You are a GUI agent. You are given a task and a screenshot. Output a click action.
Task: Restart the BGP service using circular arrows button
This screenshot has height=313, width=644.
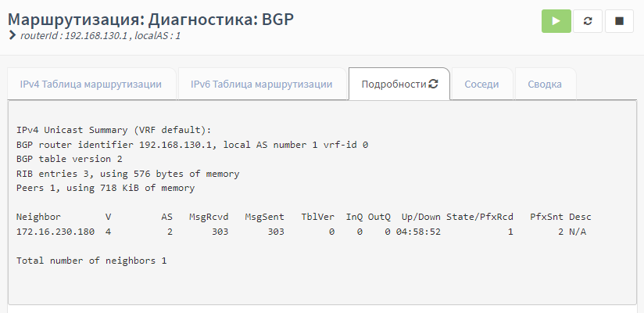pyautogui.click(x=588, y=21)
